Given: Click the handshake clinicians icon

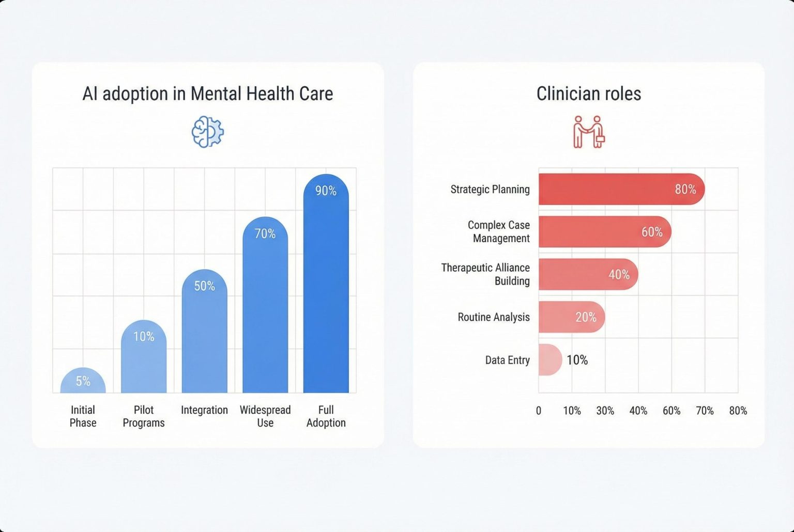Looking at the screenshot, I should point(589,132).
